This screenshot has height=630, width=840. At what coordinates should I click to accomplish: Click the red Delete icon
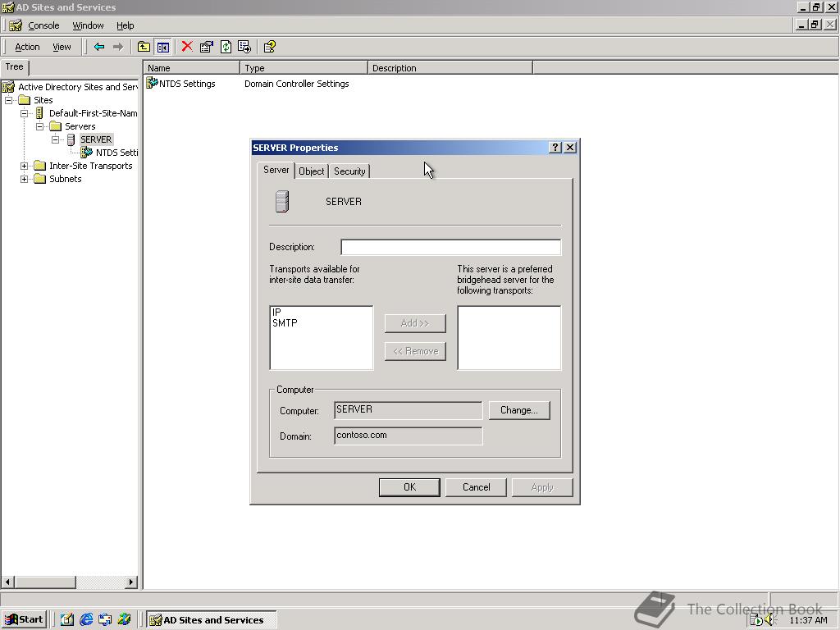coord(187,47)
